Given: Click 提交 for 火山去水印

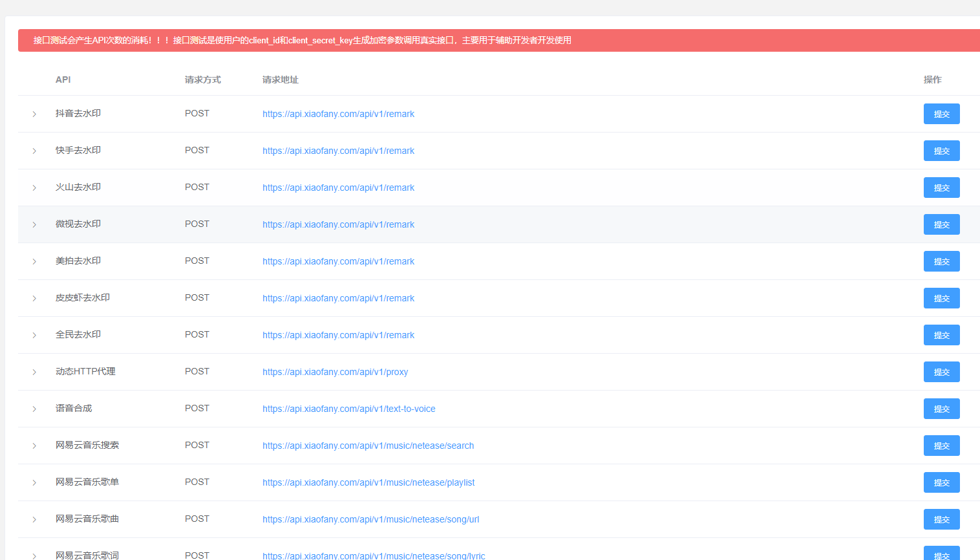Looking at the screenshot, I should point(941,188).
